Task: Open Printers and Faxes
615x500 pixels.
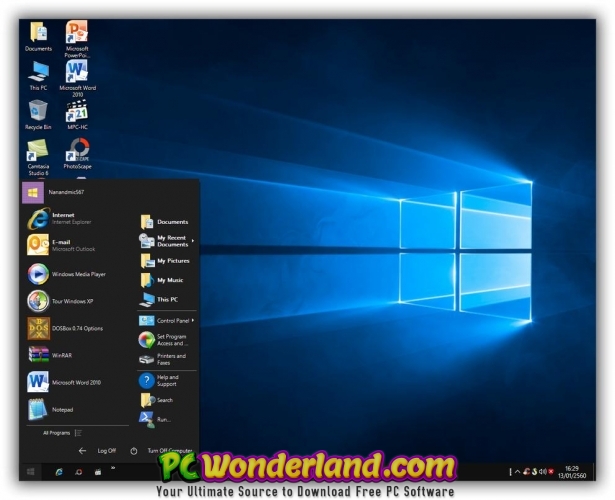Action: [x=162, y=359]
